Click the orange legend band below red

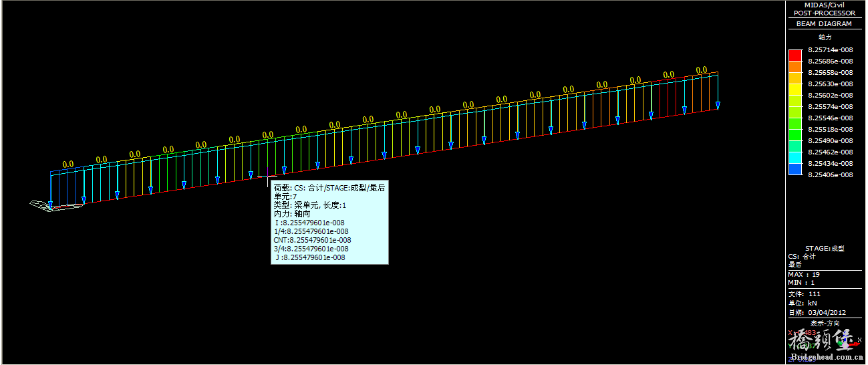point(794,67)
